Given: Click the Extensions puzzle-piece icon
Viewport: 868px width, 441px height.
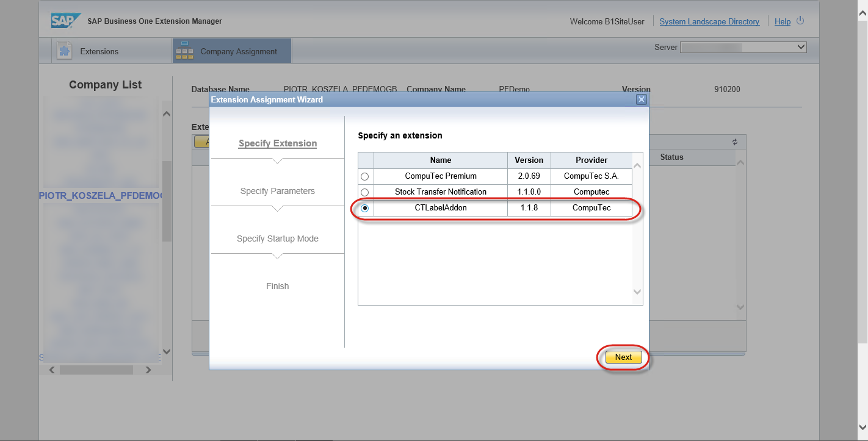Looking at the screenshot, I should (64, 51).
